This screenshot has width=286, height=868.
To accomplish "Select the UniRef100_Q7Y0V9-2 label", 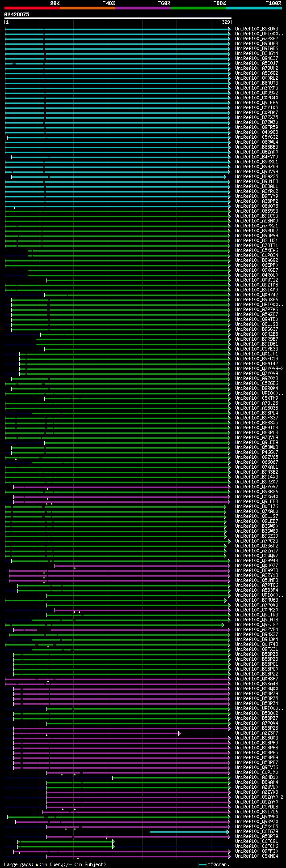I will (x=259, y=368).
